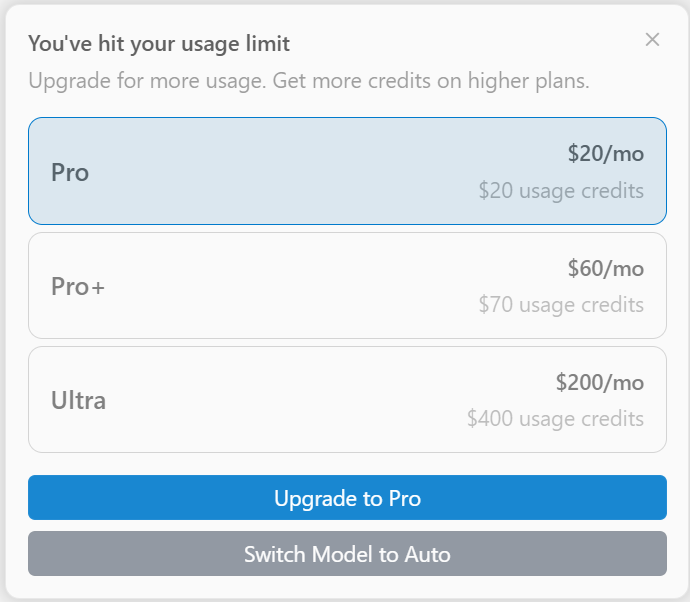Click the "You've hit your usage limit" heading
The height and width of the screenshot is (602, 690).
159,44
